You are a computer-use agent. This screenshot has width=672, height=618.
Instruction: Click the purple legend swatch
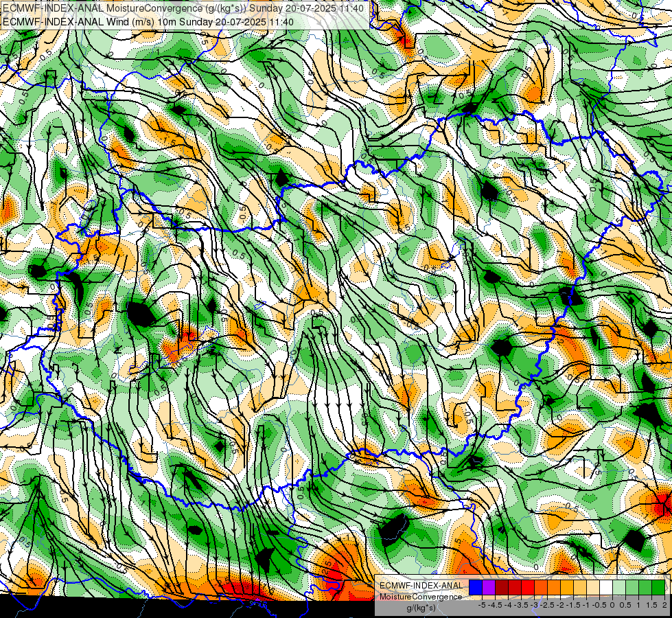click(x=489, y=588)
